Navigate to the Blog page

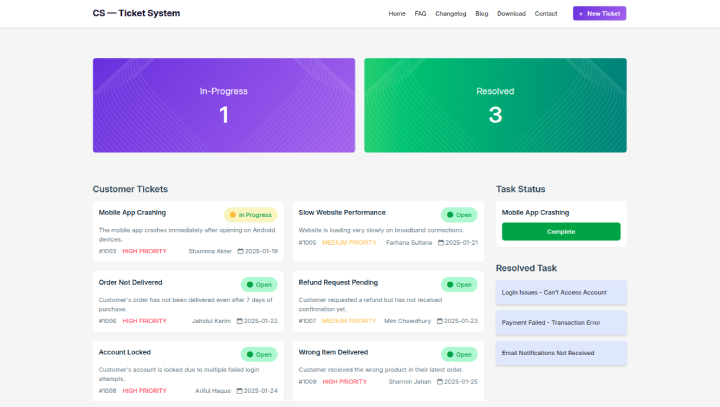(482, 14)
